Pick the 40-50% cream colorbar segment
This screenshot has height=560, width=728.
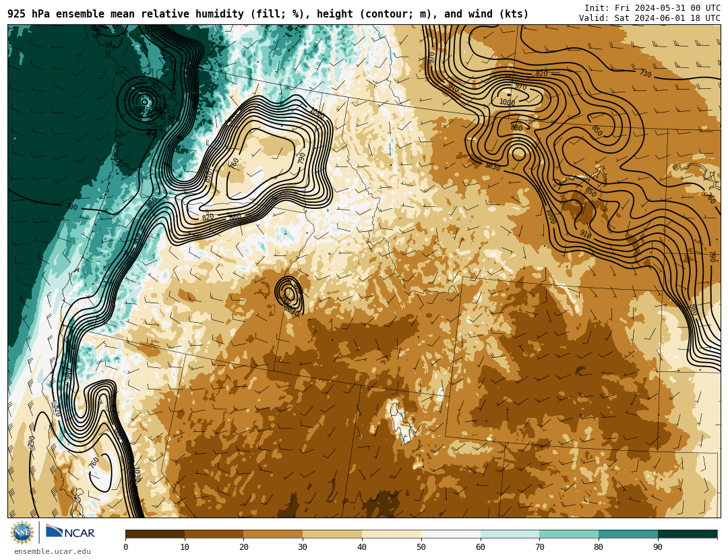tap(392, 534)
